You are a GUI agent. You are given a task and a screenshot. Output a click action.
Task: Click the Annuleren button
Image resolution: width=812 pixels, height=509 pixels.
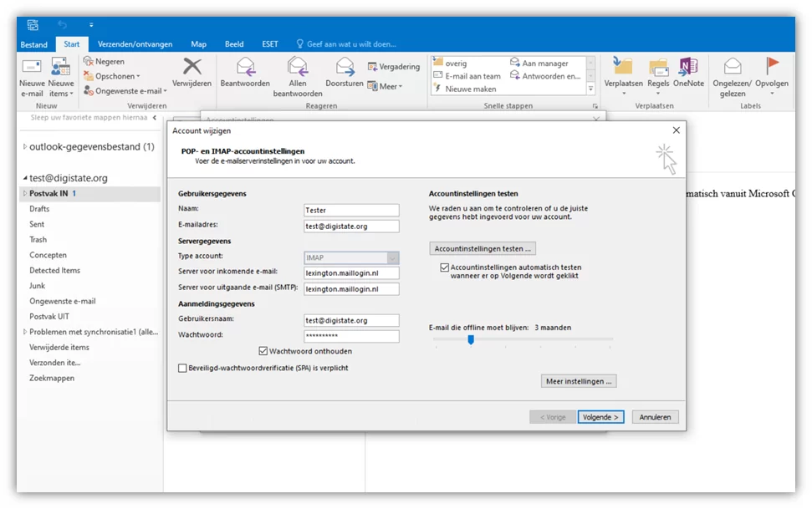655,417
